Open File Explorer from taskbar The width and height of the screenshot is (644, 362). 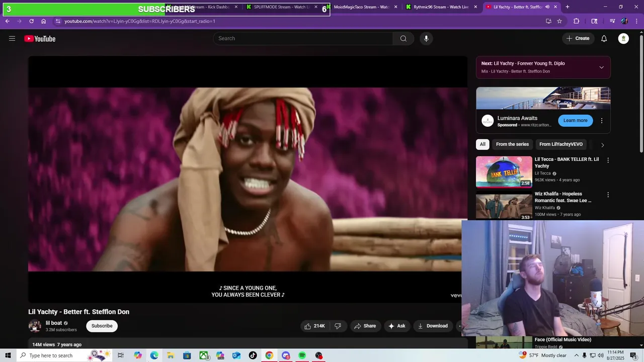tap(171, 355)
